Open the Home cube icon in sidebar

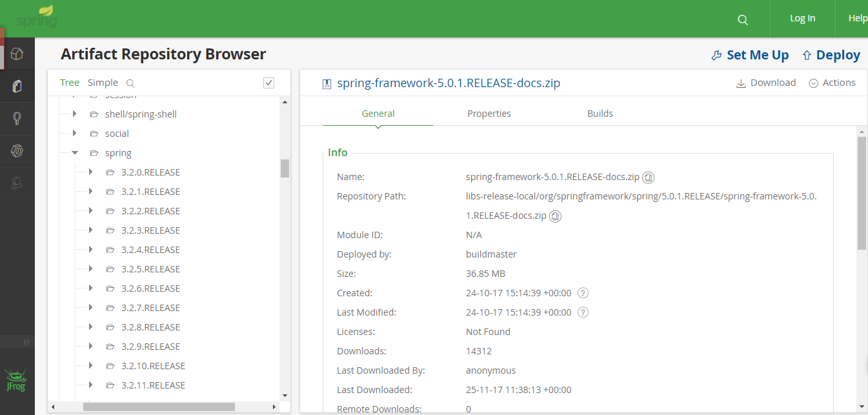(x=17, y=54)
